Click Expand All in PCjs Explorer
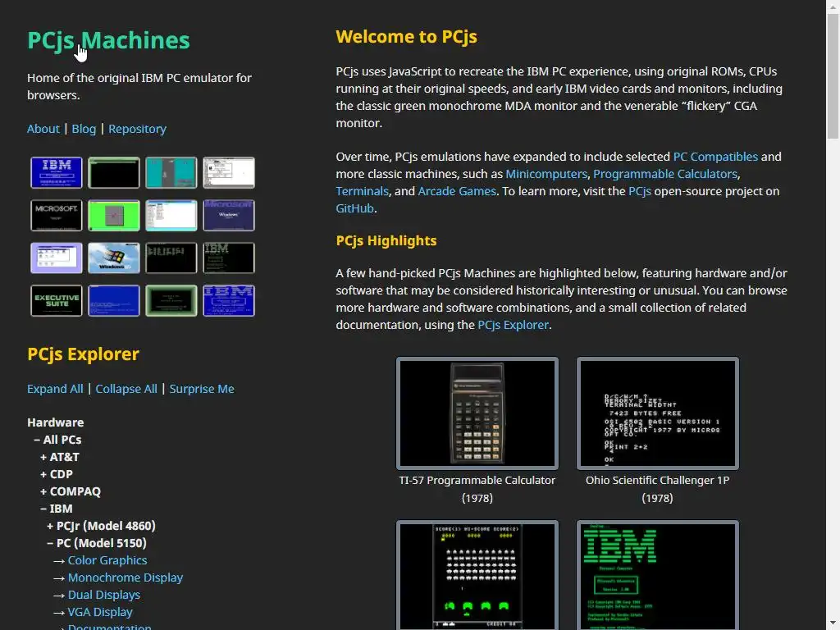 tap(55, 388)
